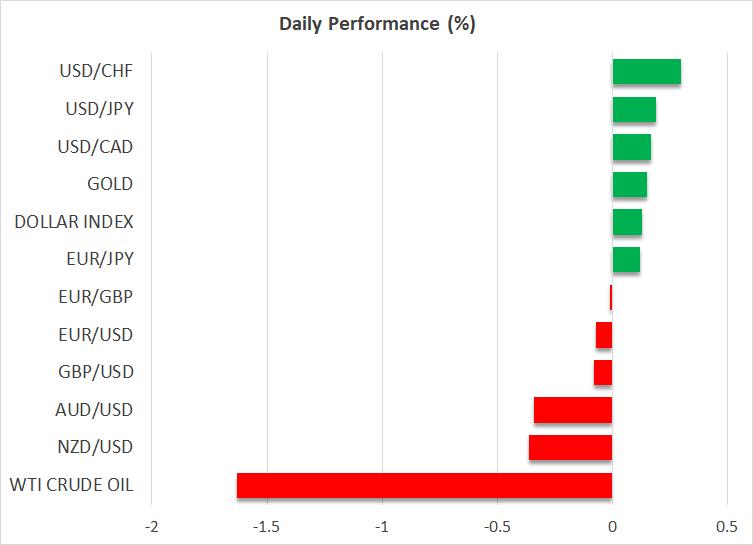
Task: Select the EUR/GBP category label
Action: [96, 297]
